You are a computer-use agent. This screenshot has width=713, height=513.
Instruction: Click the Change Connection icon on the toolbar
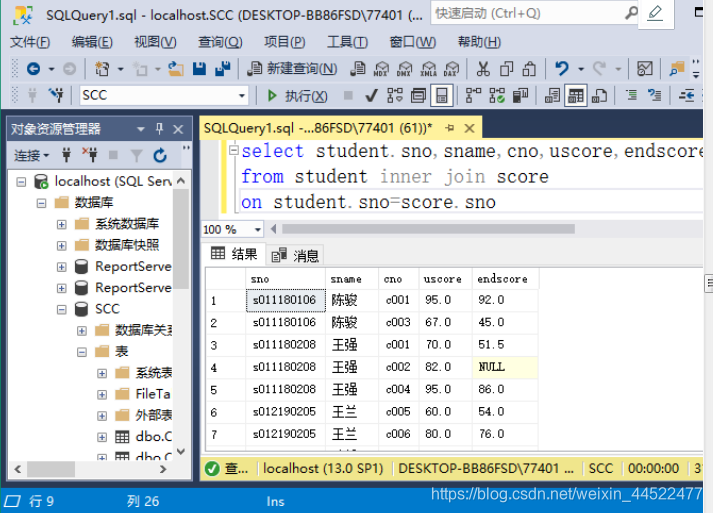(x=56, y=96)
